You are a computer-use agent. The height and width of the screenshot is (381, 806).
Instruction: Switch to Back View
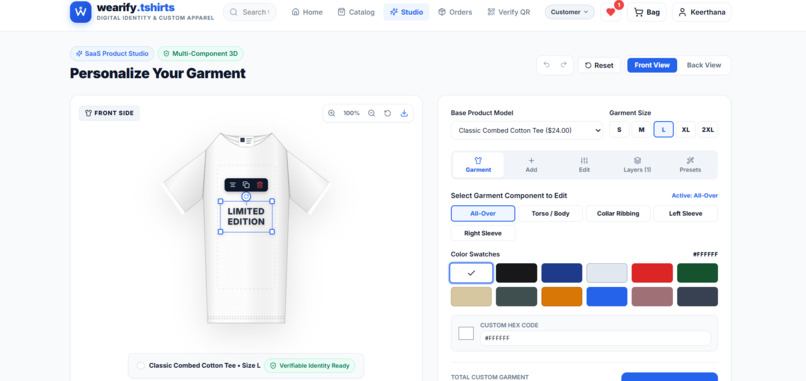tap(704, 65)
